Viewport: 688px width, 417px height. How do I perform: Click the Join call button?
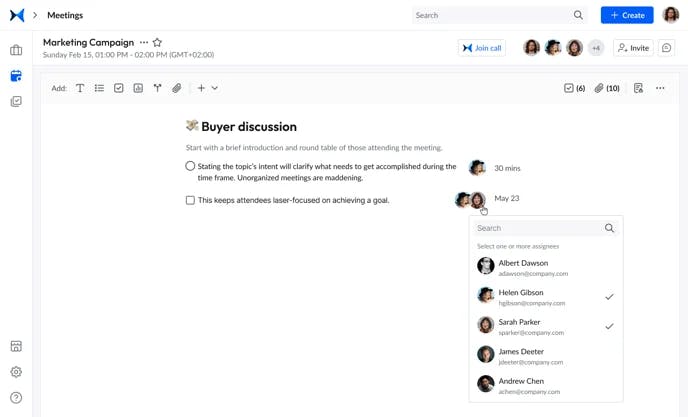481,48
